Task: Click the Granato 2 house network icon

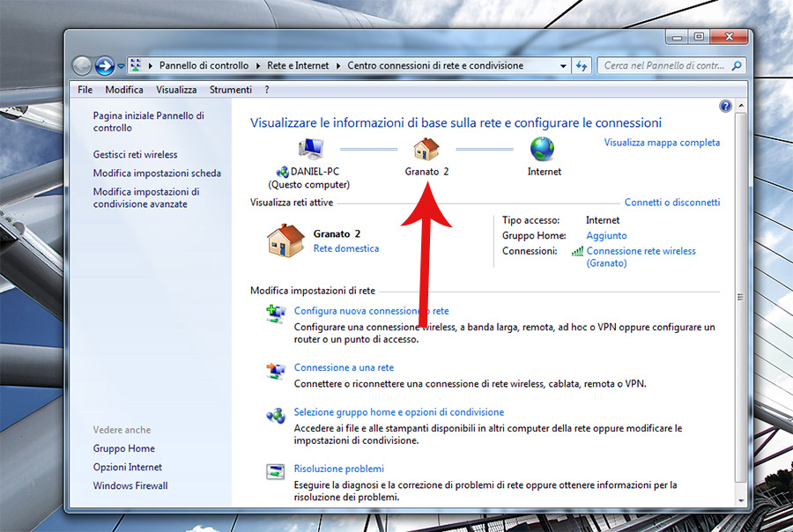Action: [x=426, y=147]
